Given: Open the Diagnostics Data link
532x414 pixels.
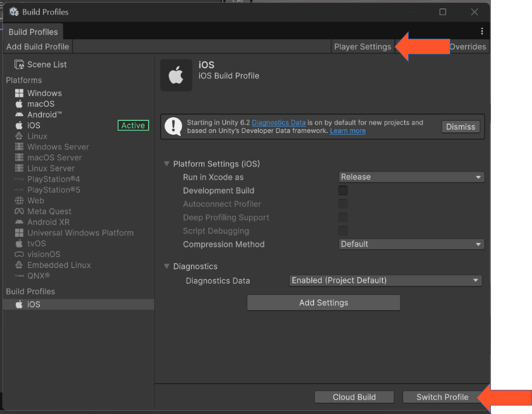Looking at the screenshot, I should (279, 123).
